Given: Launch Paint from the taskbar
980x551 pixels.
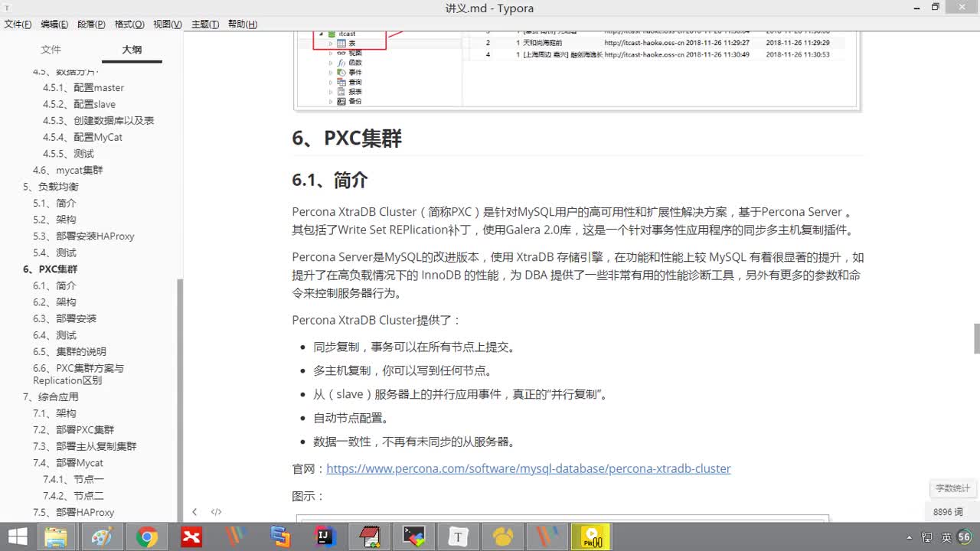Looking at the screenshot, I should coord(101,536).
